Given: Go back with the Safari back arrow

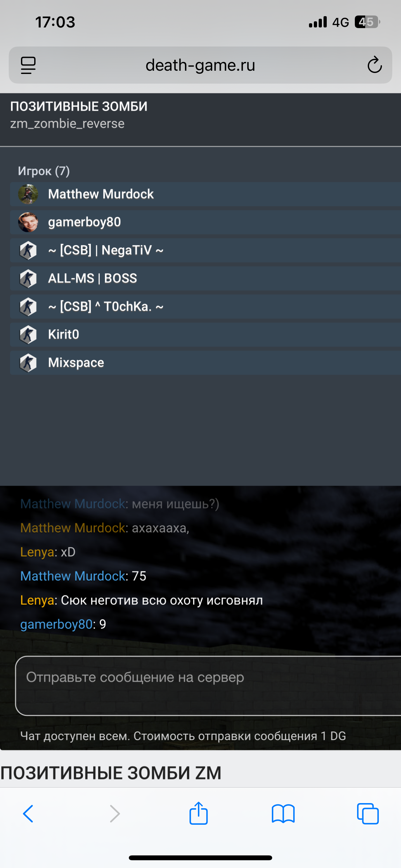Looking at the screenshot, I should (x=28, y=814).
